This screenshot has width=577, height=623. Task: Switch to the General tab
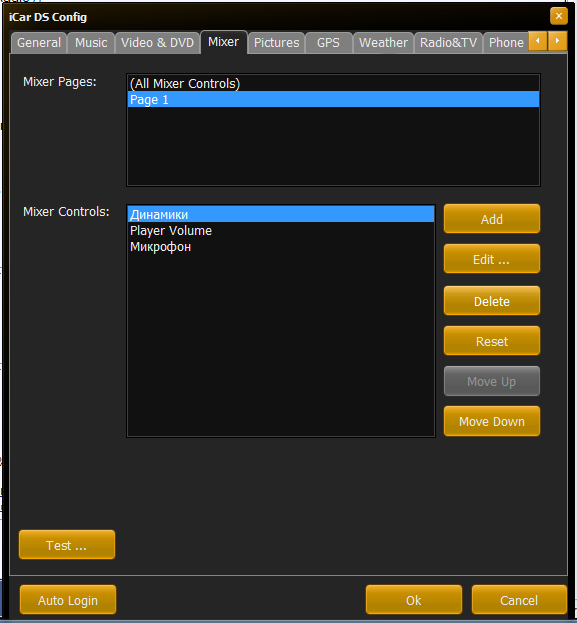click(39, 43)
